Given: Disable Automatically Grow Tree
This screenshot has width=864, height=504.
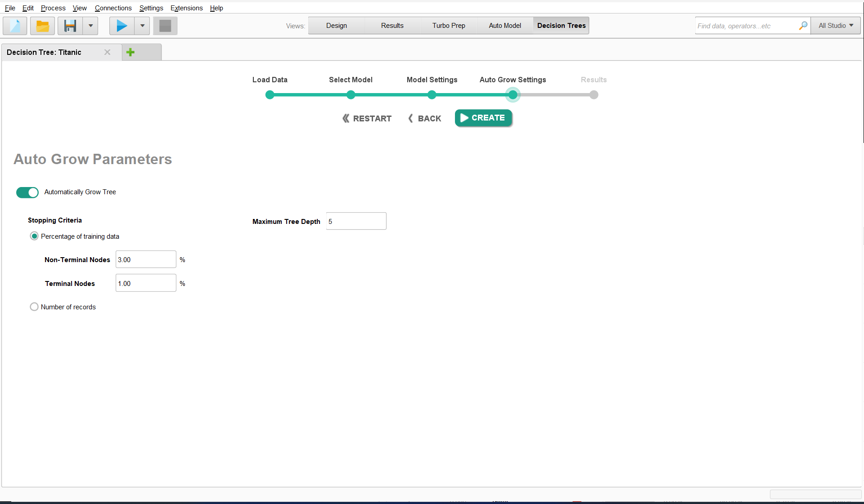Looking at the screenshot, I should click(27, 192).
